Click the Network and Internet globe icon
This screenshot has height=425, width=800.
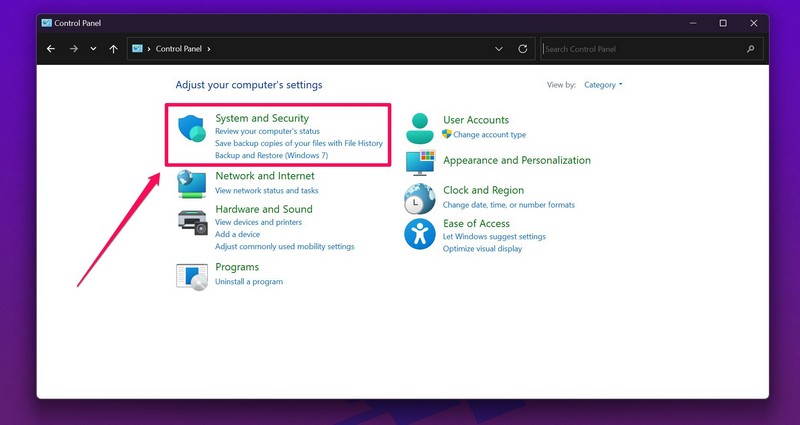191,183
